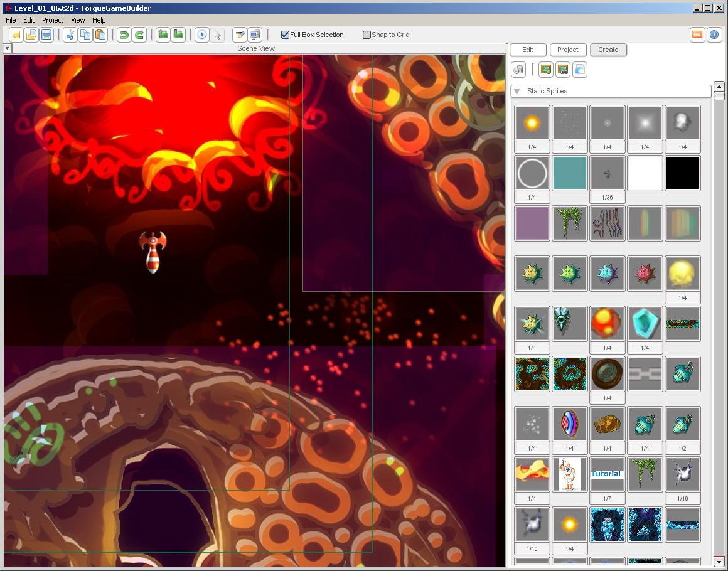Click the sprite panel scroll-down arrow
The height and width of the screenshot is (571, 728).
[x=719, y=562]
